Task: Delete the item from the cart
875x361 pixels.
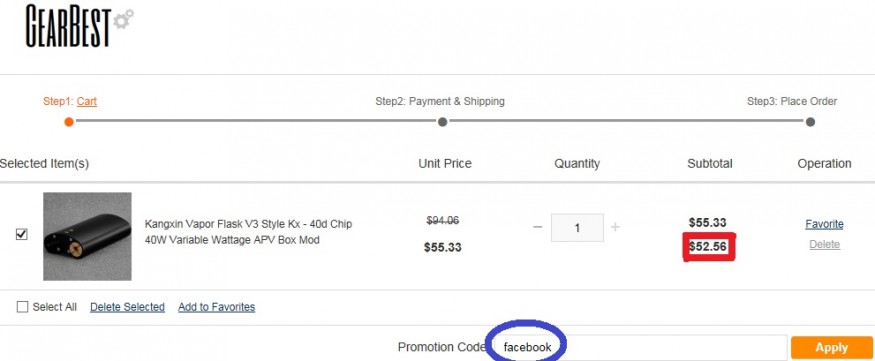Action: pos(825,244)
